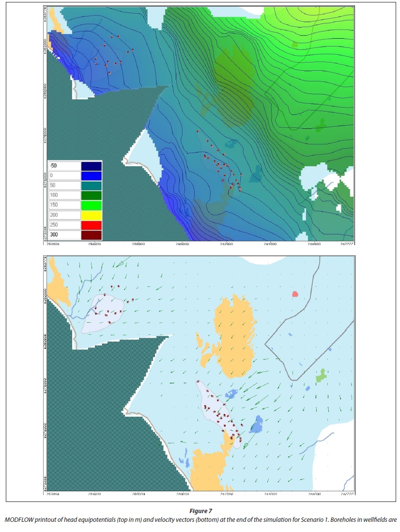Pick the teal 50 legend swatch
Image resolution: width=400 pixels, height=532 pixels.
92,186
